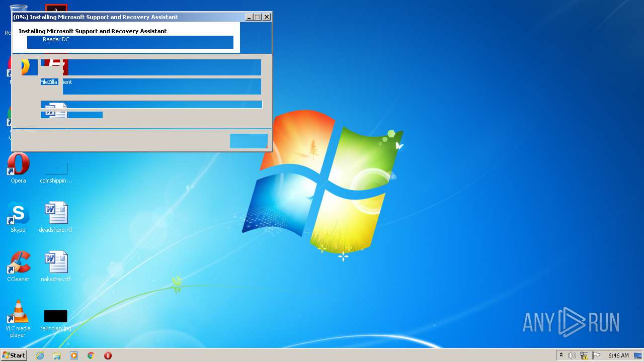Select the deadshare.rtf document icon
The height and width of the screenshot is (362, 644).
(x=56, y=218)
